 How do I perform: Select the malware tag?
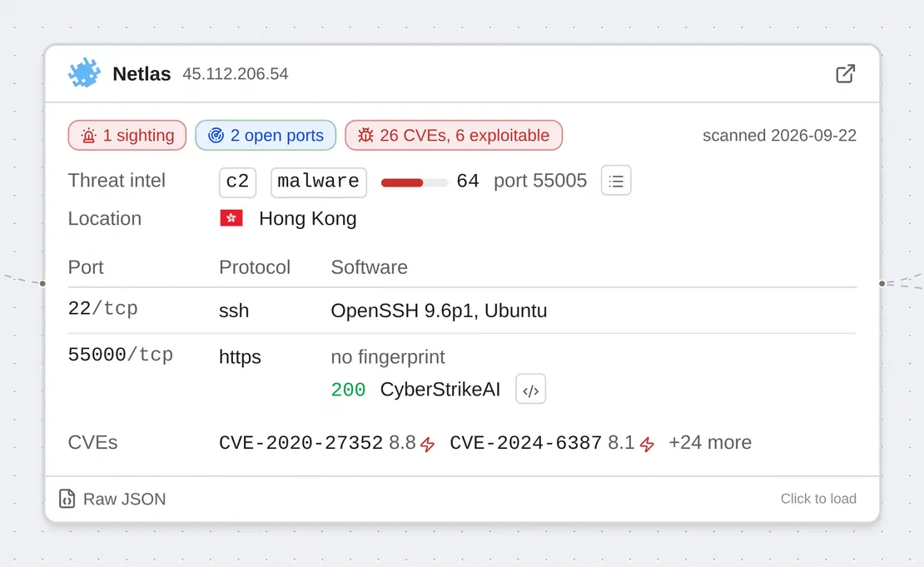pos(319,182)
